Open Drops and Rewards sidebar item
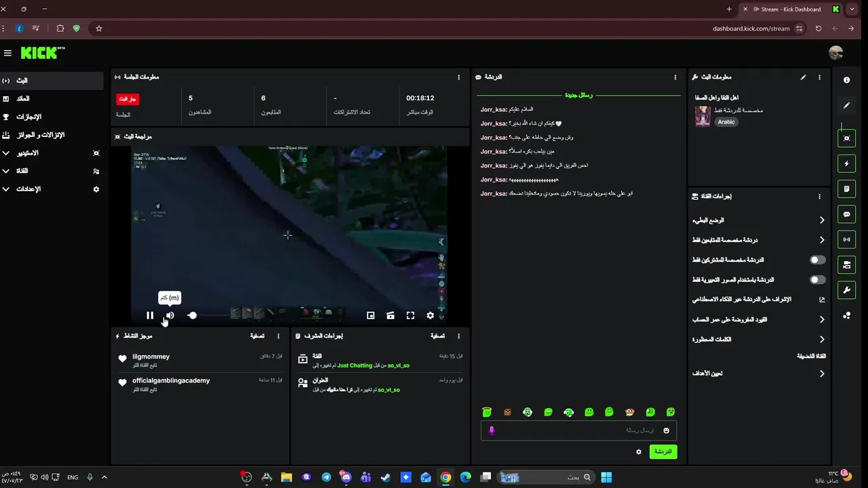 (52, 135)
